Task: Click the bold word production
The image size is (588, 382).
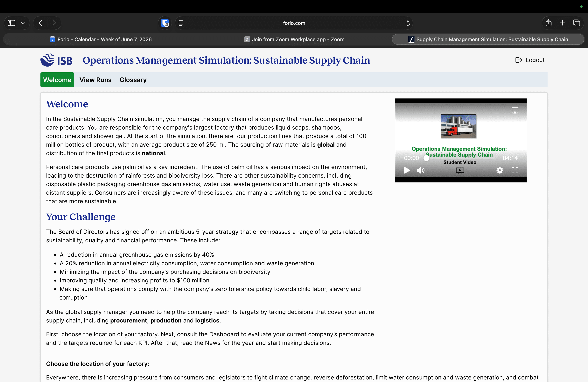Action: point(166,321)
